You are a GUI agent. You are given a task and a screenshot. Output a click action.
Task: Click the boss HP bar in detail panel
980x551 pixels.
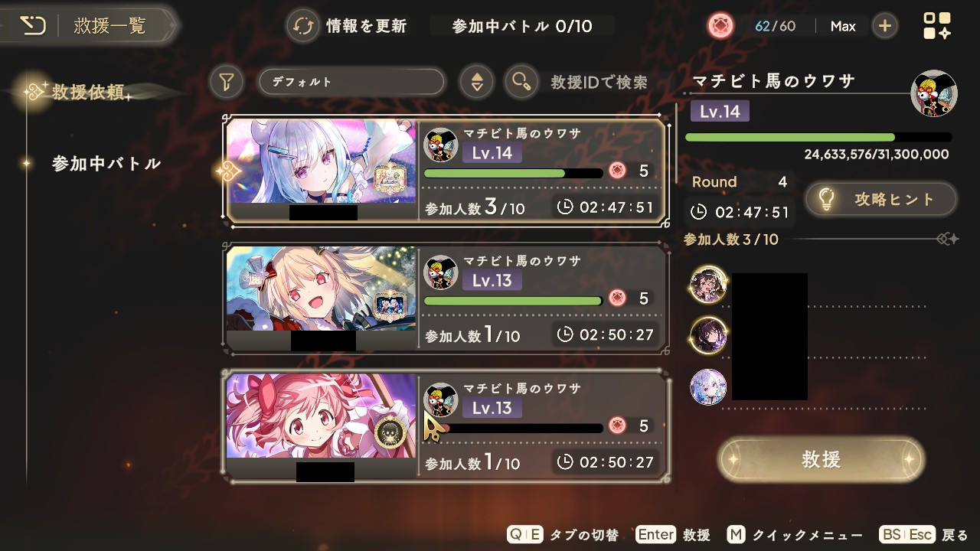[818, 138]
